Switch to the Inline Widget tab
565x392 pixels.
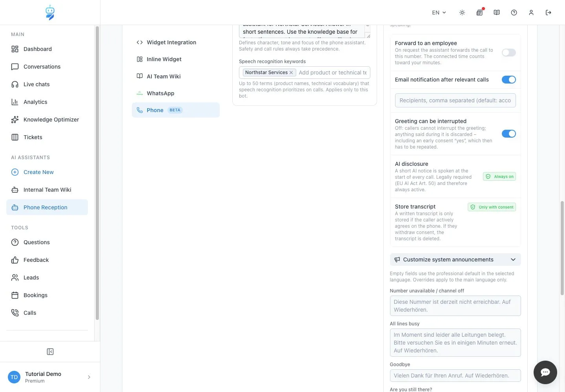[x=176, y=59]
